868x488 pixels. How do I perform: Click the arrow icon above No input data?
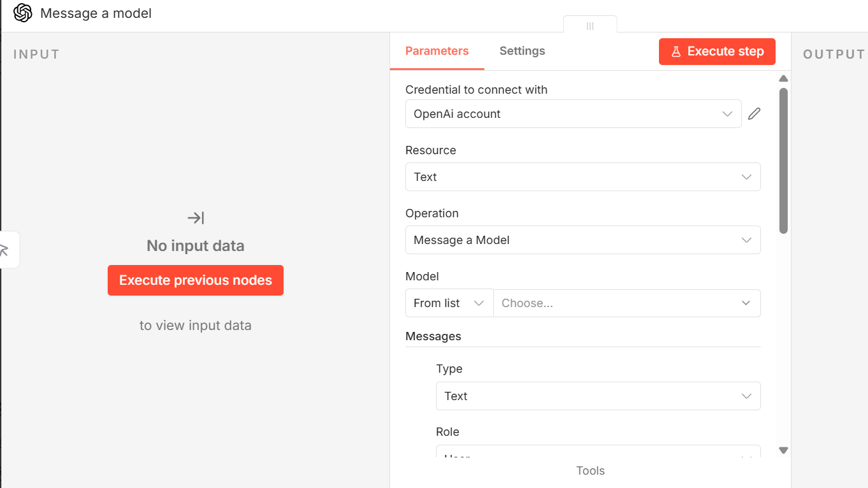[196, 218]
